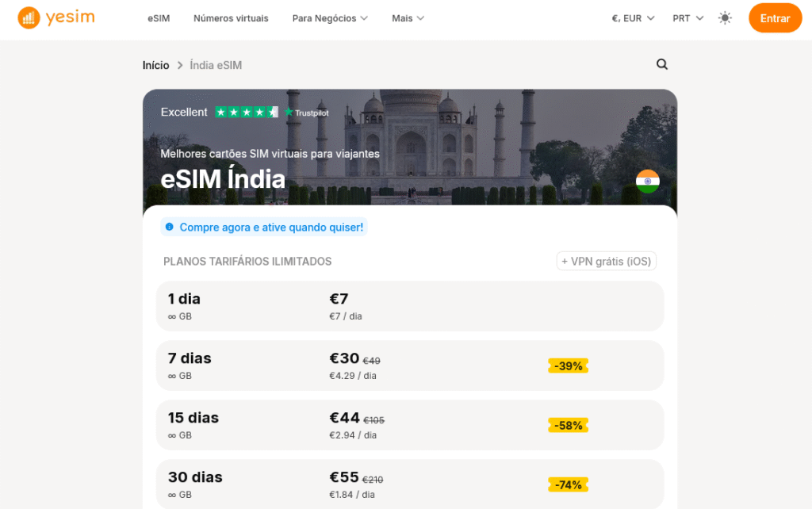Click the blue info icon

(x=169, y=228)
